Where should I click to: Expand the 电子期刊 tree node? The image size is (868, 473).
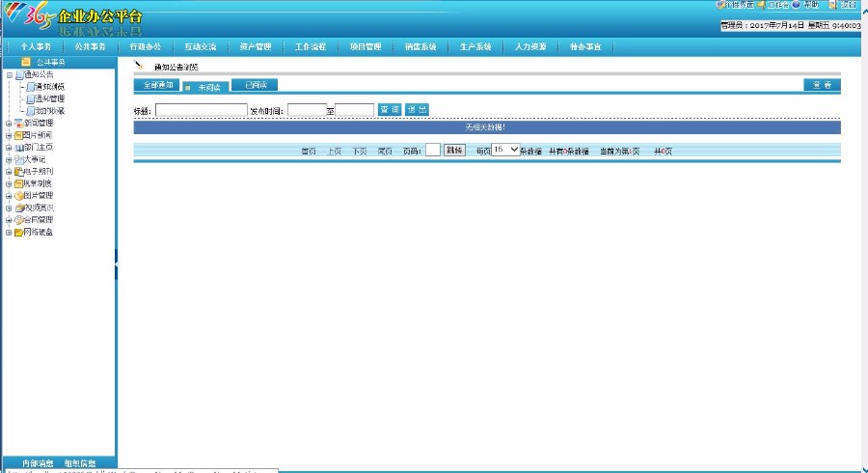pos(9,172)
